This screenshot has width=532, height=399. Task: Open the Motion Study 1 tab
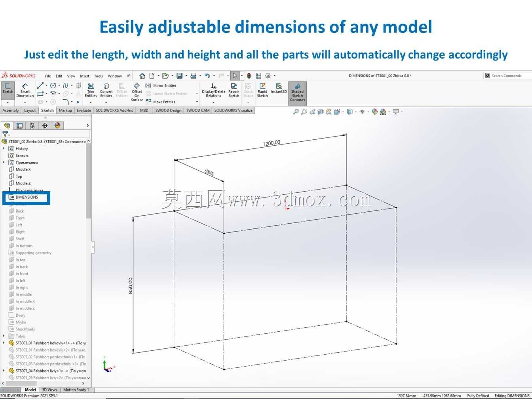pos(76,390)
